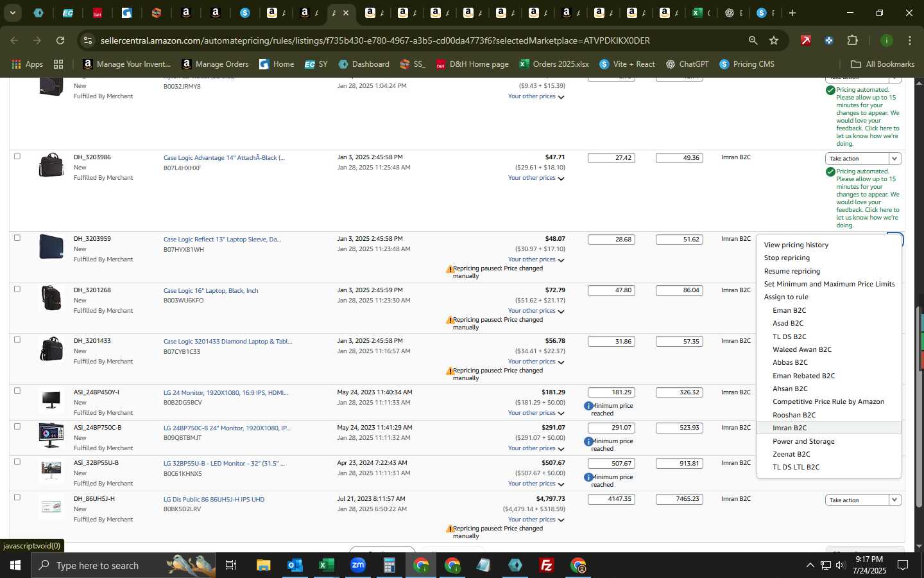924x578 pixels.
Task: Expand Your other prices for DH_3201268
Action: [x=536, y=311]
